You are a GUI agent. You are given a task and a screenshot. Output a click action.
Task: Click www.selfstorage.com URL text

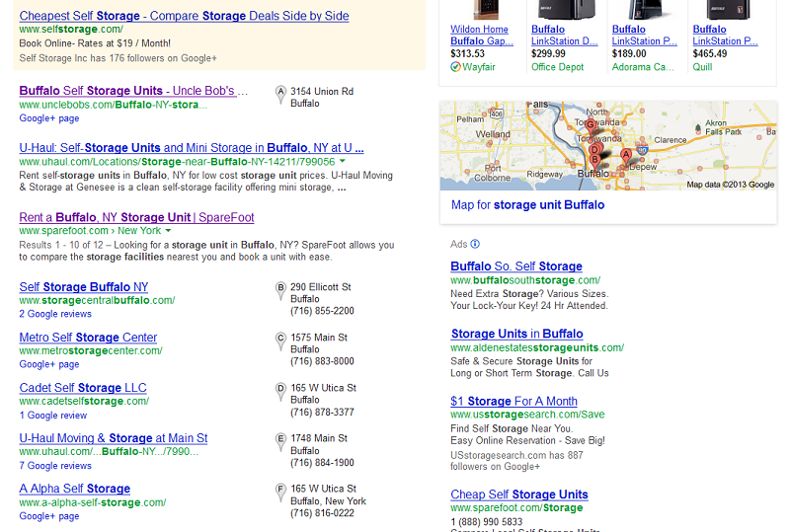[x=71, y=30]
